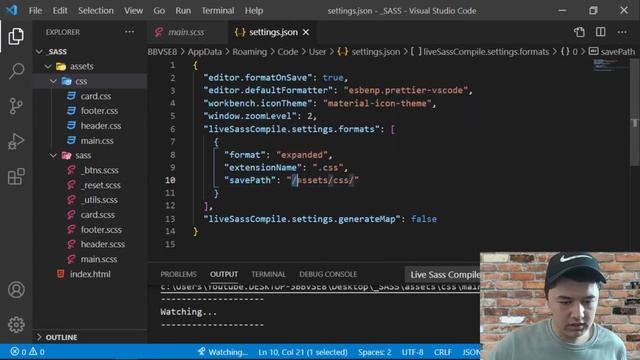This screenshot has height=360, width=640.
Task: Switch to the Debug Console tab
Action: coord(328,274)
